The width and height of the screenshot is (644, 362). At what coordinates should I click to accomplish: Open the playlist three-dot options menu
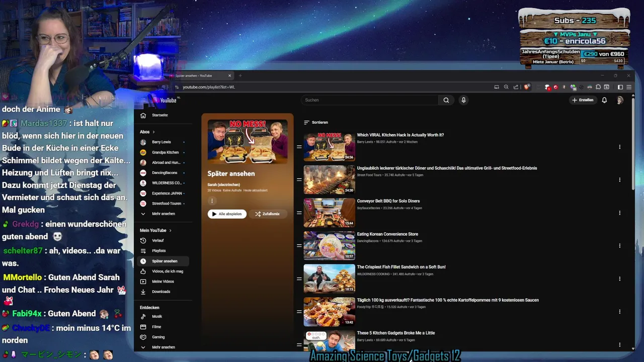tap(212, 201)
